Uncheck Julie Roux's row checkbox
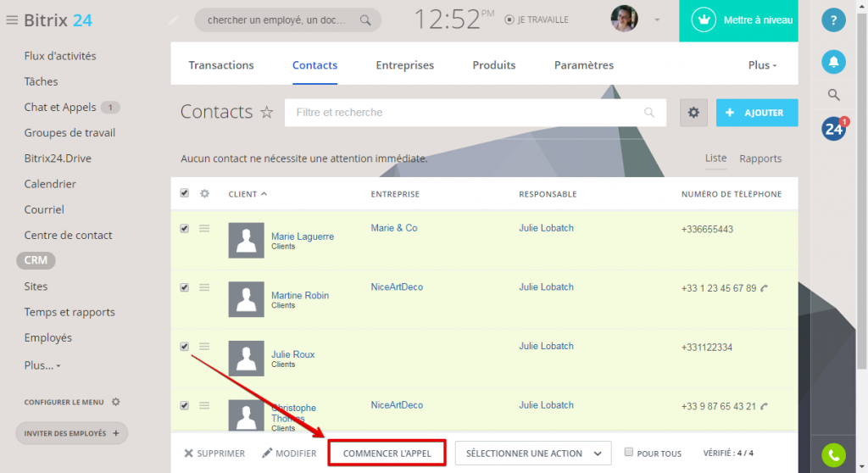The image size is (868, 473). (x=184, y=346)
